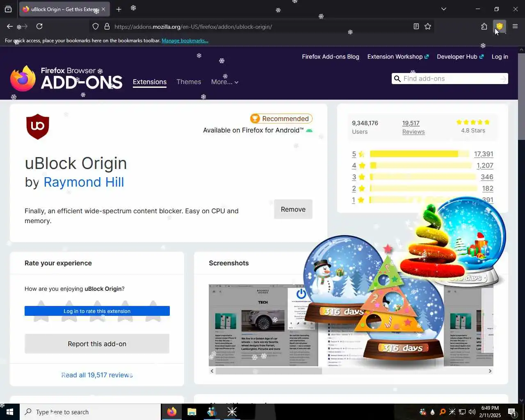Filter reviews by 5 stars count 17,391

[483, 154]
